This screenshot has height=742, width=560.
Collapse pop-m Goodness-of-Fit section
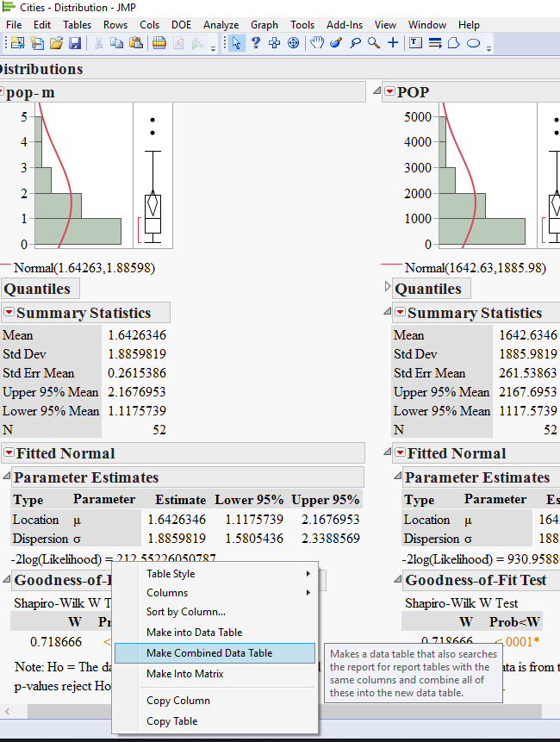(7, 578)
